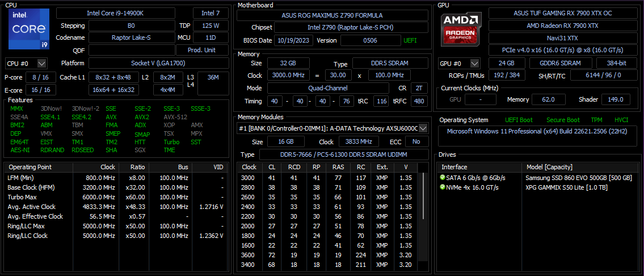The width and height of the screenshot is (644, 276).
Task: Click the Secure Boot indicator
Action: point(563,120)
